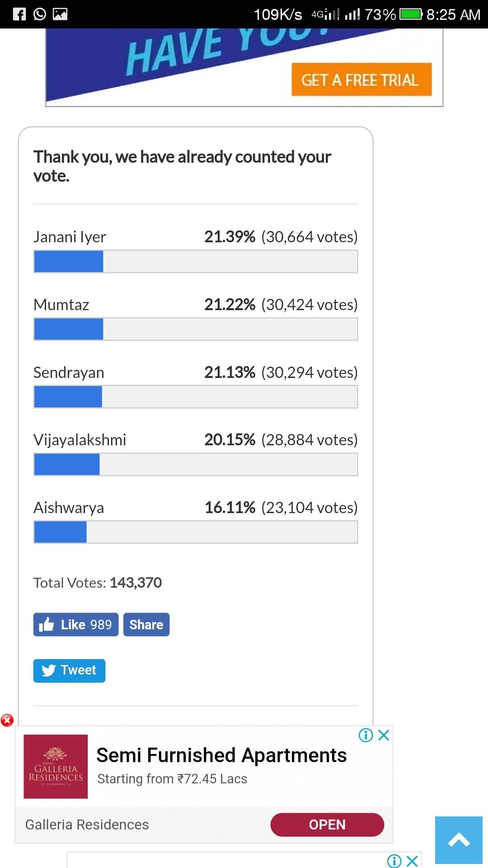Viewport: 488px width, 868px height.
Task: Click Mumtaz vote progress bar
Action: 196,329
